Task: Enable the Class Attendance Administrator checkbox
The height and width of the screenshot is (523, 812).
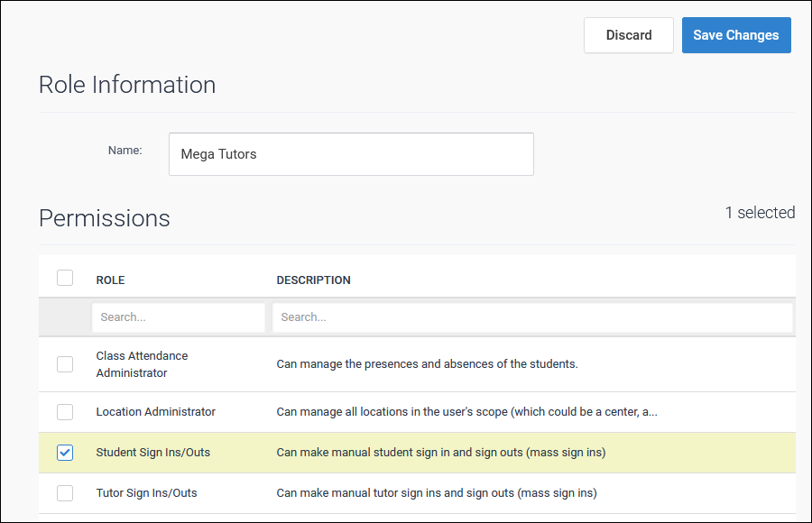Action: pos(65,364)
